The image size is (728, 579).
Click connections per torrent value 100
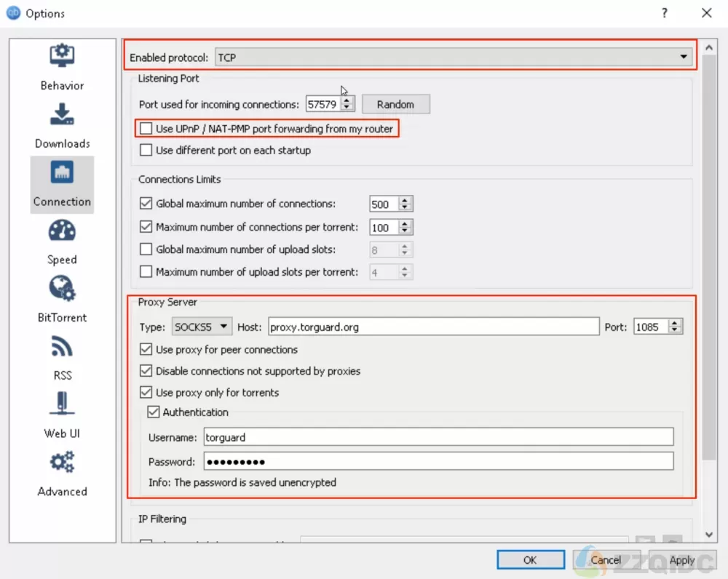(384, 228)
